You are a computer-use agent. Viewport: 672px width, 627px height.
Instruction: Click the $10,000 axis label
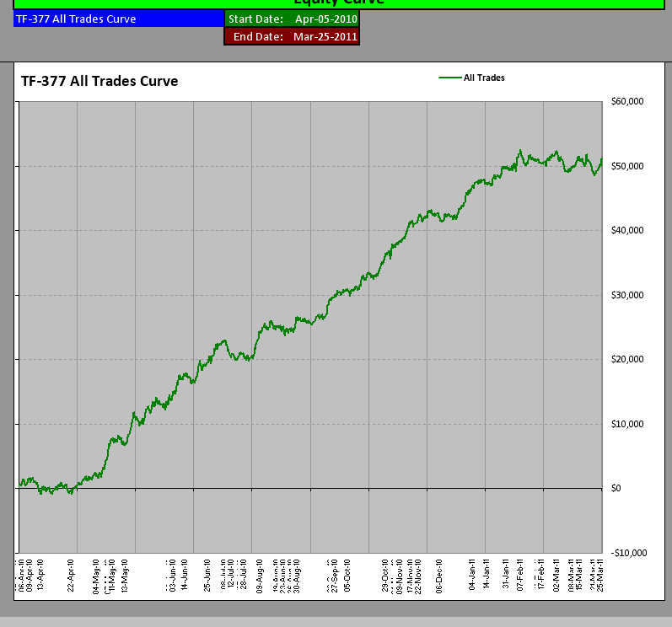tap(627, 424)
